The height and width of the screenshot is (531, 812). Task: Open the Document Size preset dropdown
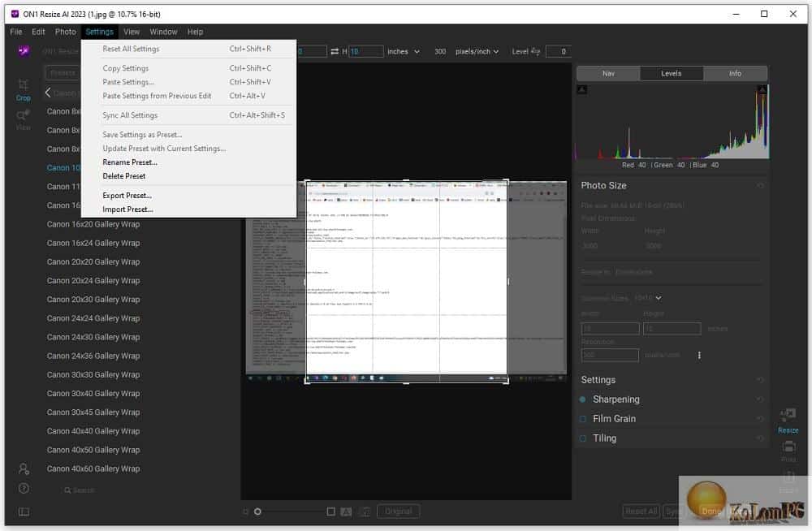tap(648, 298)
